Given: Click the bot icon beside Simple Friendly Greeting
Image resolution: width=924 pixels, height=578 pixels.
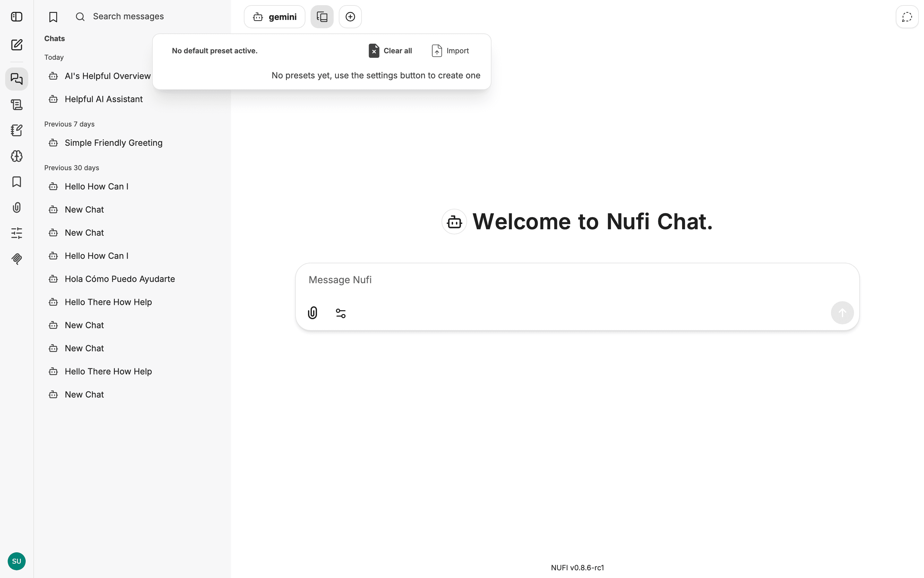Looking at the screenshot, I should pos(53,143).
